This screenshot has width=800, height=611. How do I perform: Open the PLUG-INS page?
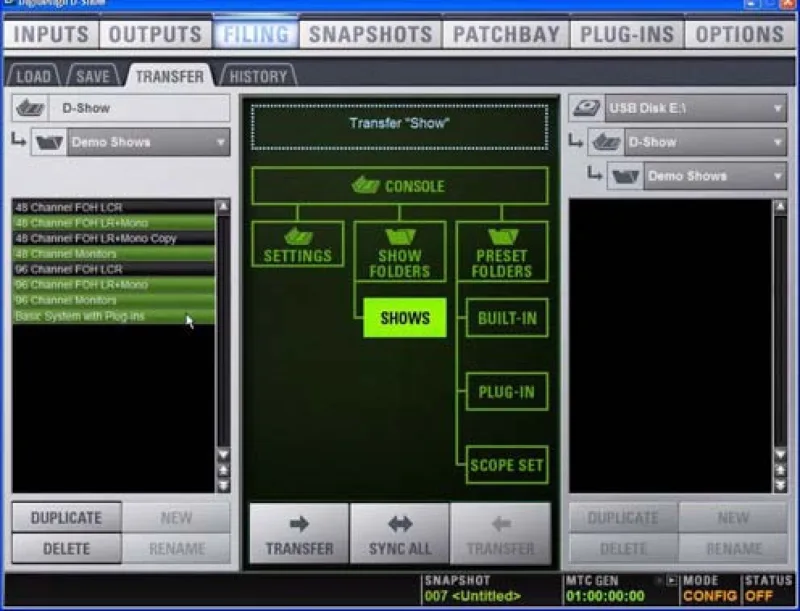click(x=627, y=35)
